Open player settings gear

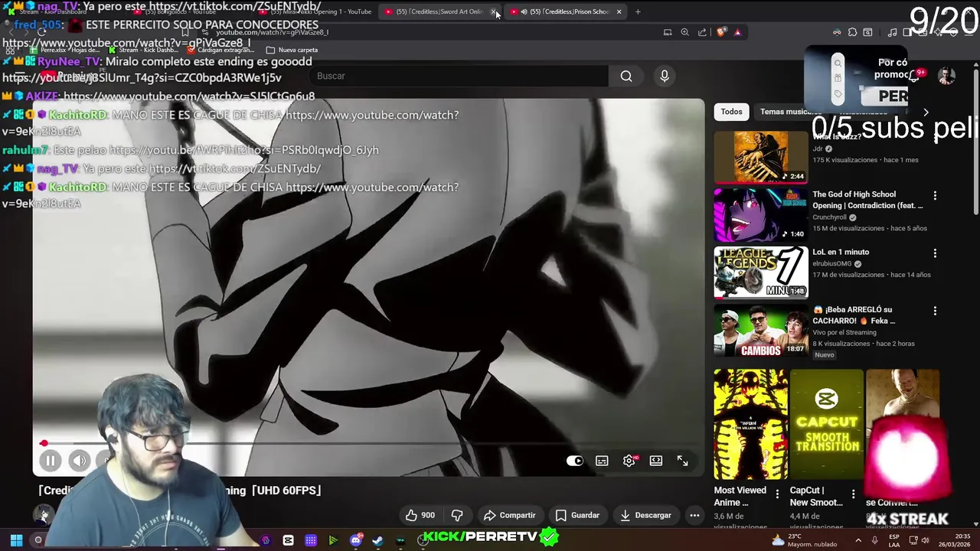coord(629,461)
